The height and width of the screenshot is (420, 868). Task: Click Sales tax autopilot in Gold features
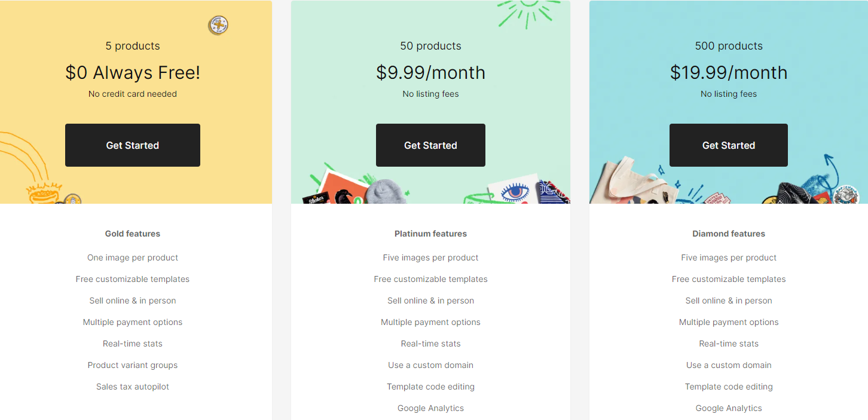pos(133,387)
